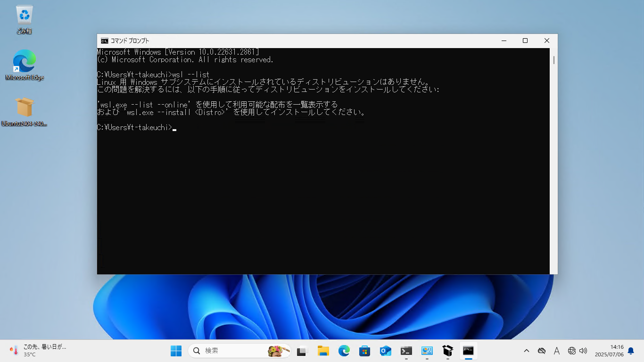Click the 'Linux 用 Windows サブシステムに' message line
The width and height of the screenshot is (644, 362).
[x=263, y=82]
